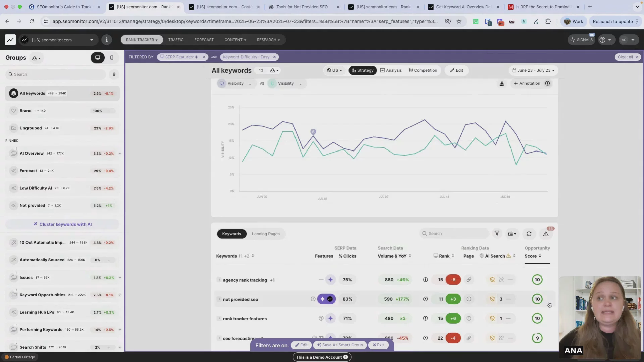The width and height of the screenshot is (644, 362).
Task: Open the campaign selector dropdown
Action: coord(58,40)
